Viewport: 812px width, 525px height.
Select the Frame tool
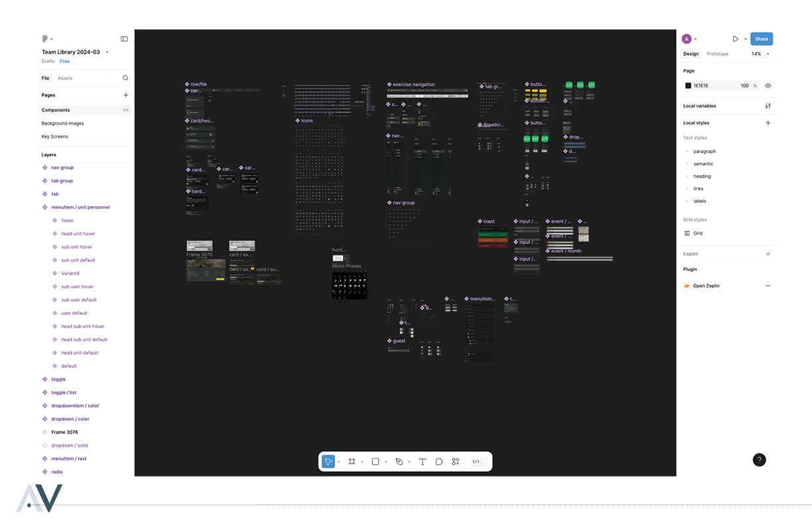click(x=352, y=461)
